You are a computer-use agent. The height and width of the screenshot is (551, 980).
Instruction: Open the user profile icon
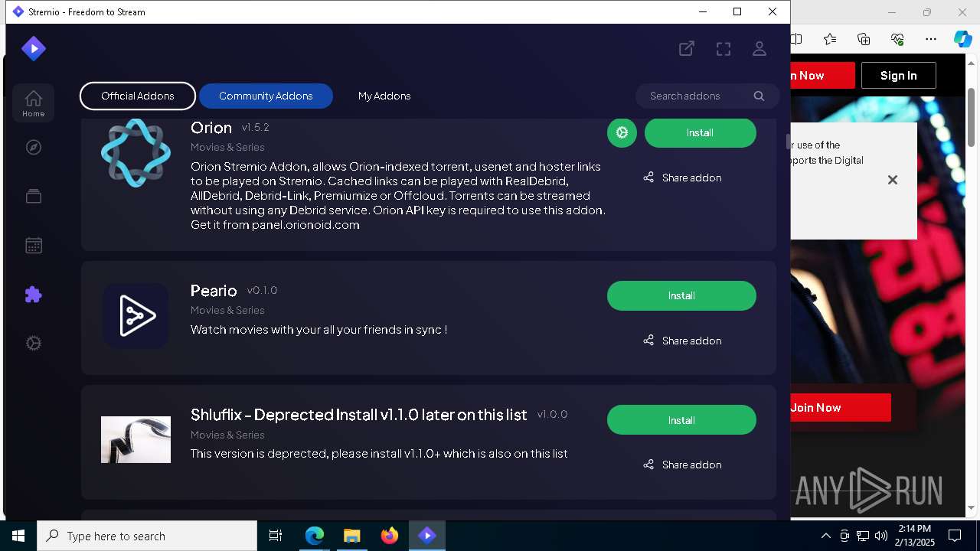pos(759,49)
